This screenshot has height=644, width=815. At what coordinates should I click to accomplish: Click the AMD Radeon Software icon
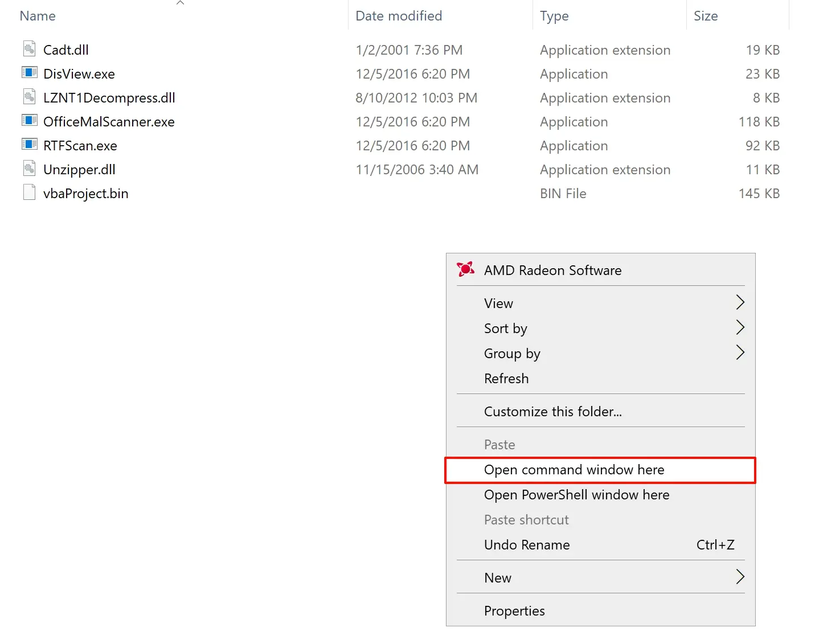[x=465, y=270]
